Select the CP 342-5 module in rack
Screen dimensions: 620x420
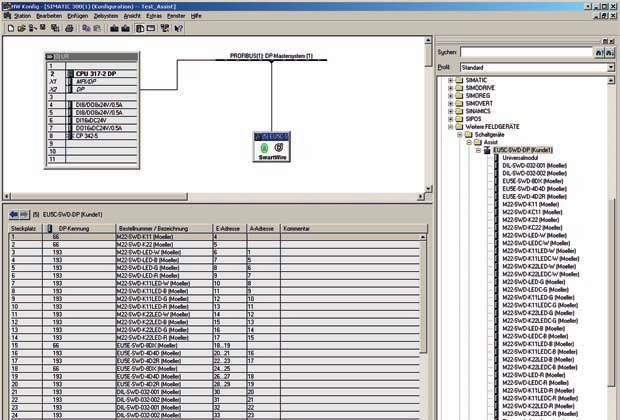(86, 136)
